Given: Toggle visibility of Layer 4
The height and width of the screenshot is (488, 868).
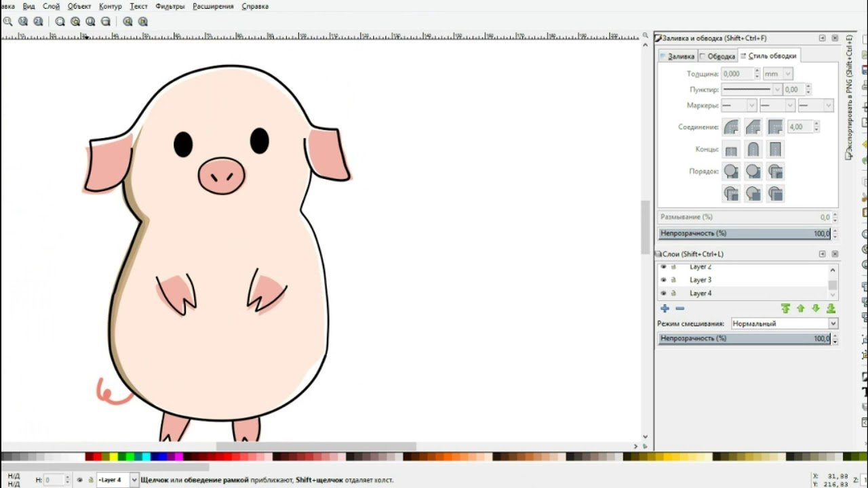Looking at the screenshot, I should (x=663, y=293).
